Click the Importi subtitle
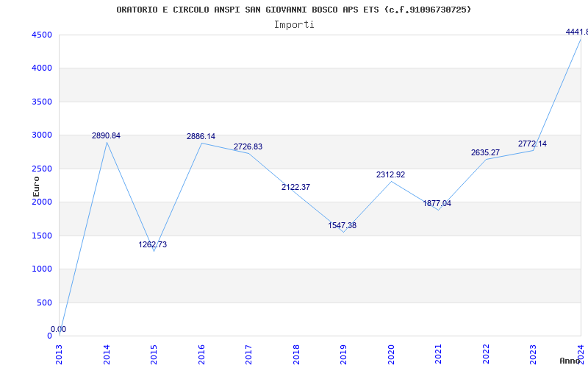Screen dimensions: 588x368 click(x=294, y=25)
